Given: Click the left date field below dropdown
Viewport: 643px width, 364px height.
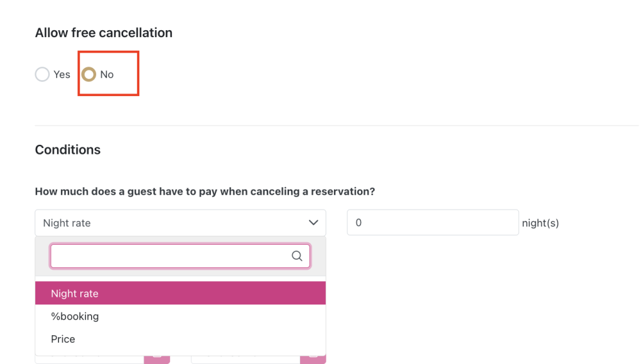Looking at the screenshot, I should point(89,360).
